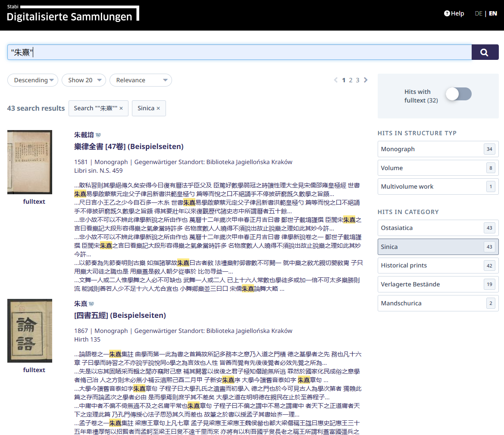Screen dimensions: 504x435
Task: Switch language to EN
Action: (493, 13)
